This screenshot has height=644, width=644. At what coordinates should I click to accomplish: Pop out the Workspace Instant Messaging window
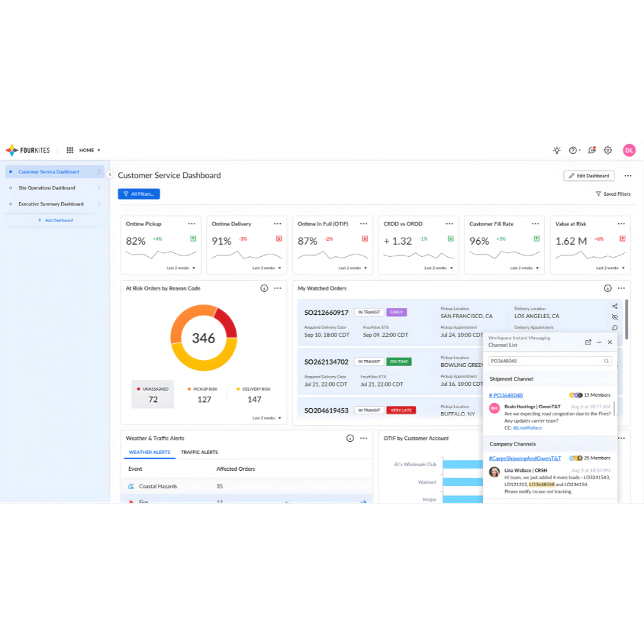click(588, 342)
